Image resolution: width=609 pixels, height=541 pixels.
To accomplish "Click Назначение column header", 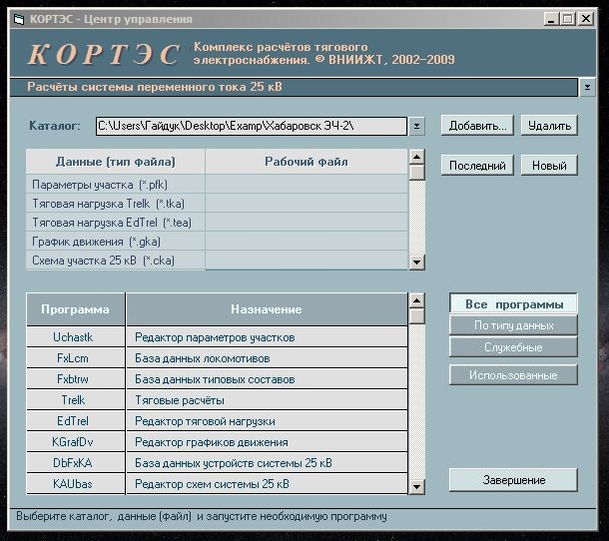I will 267,310.
